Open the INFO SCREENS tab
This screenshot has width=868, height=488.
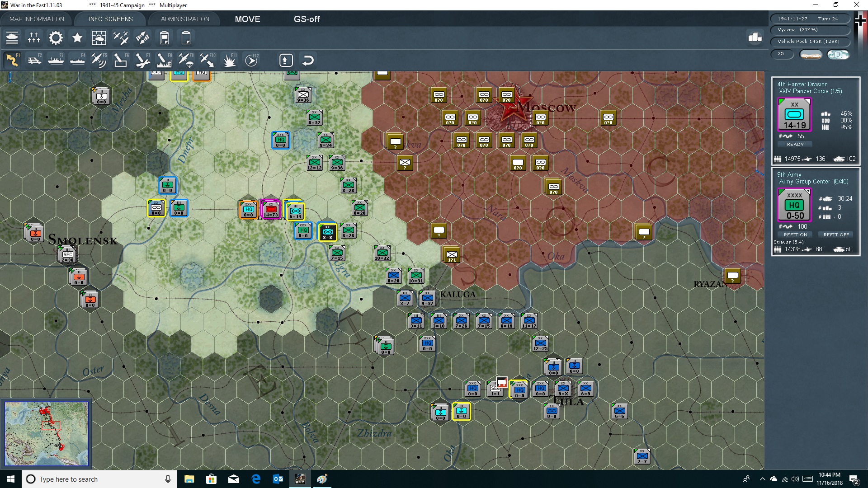tap(111, 19)
